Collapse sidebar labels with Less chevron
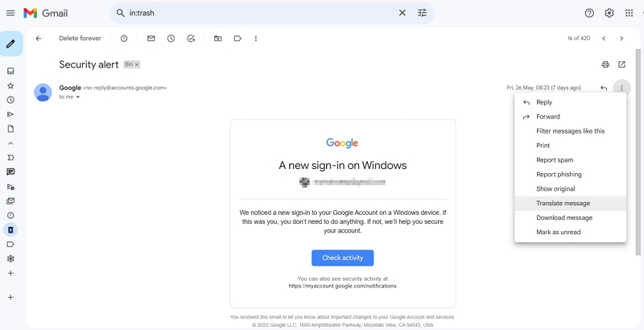644x330 pixels. tap(10, 143)
